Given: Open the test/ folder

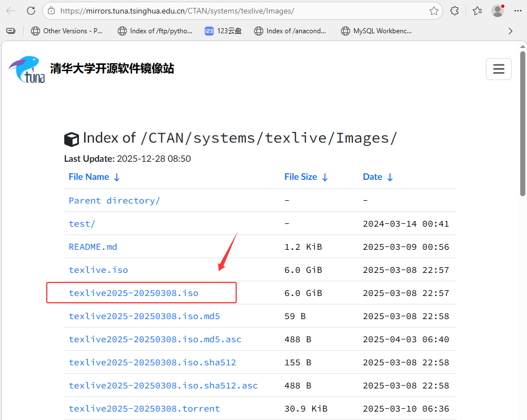Looking at the screenshot, I should pos(82,224).
